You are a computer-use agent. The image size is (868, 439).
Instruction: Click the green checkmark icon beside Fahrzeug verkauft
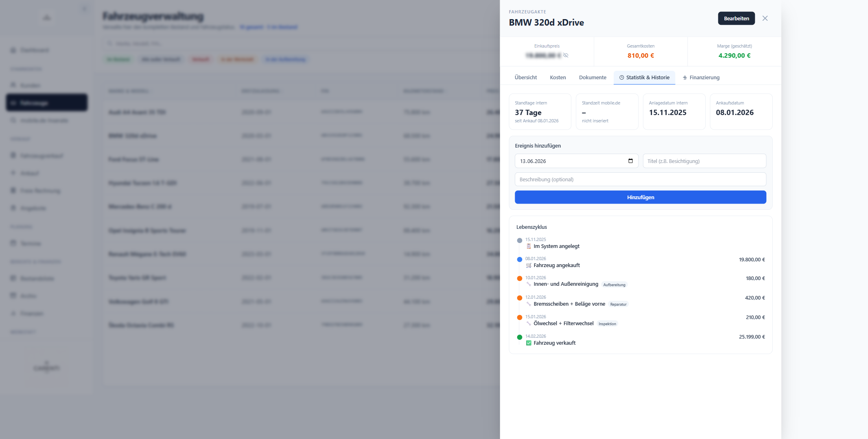pyautogui.click(x=529, y=343)
